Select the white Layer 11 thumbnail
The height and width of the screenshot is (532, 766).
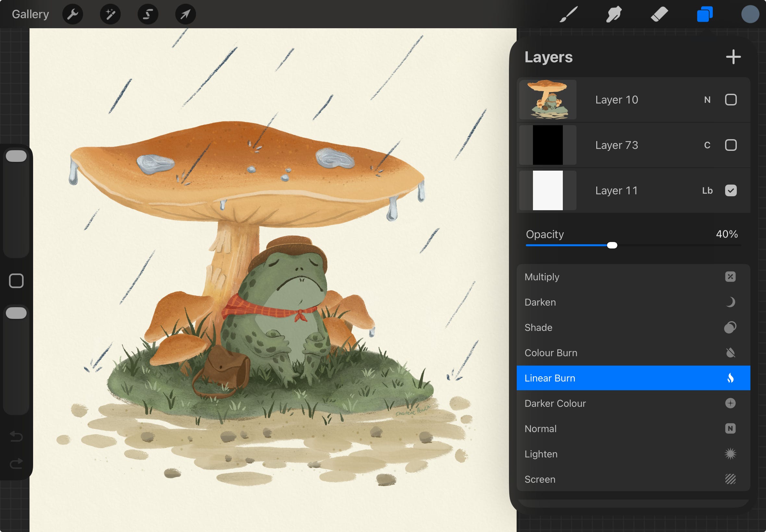[x=548, y=190]
